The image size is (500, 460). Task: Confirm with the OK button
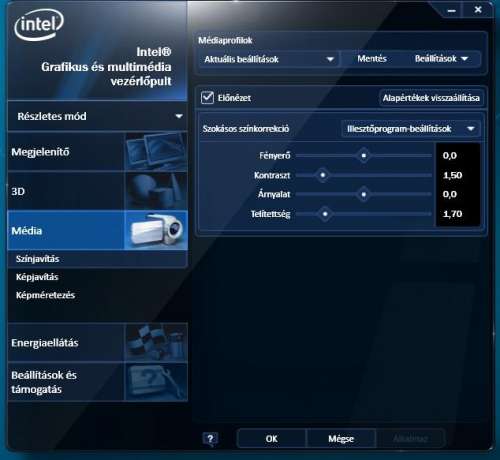tap(271, 439)
